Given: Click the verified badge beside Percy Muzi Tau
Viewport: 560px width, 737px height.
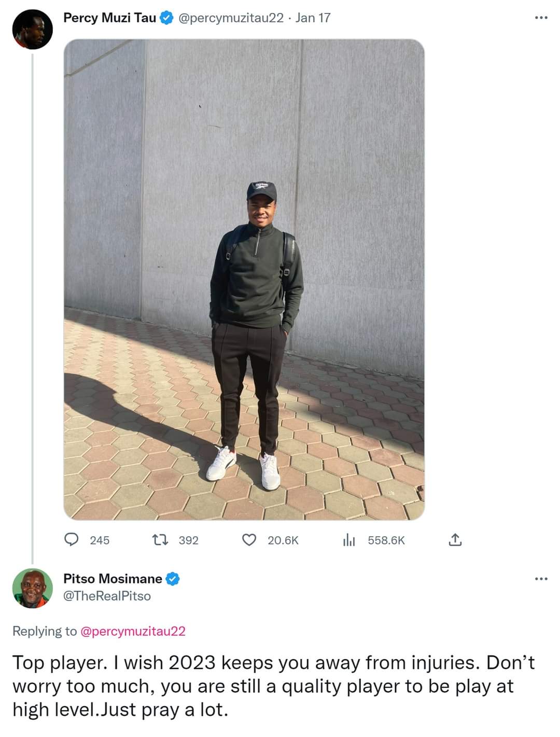Looking at the screenshot, I should click(166, 18).
